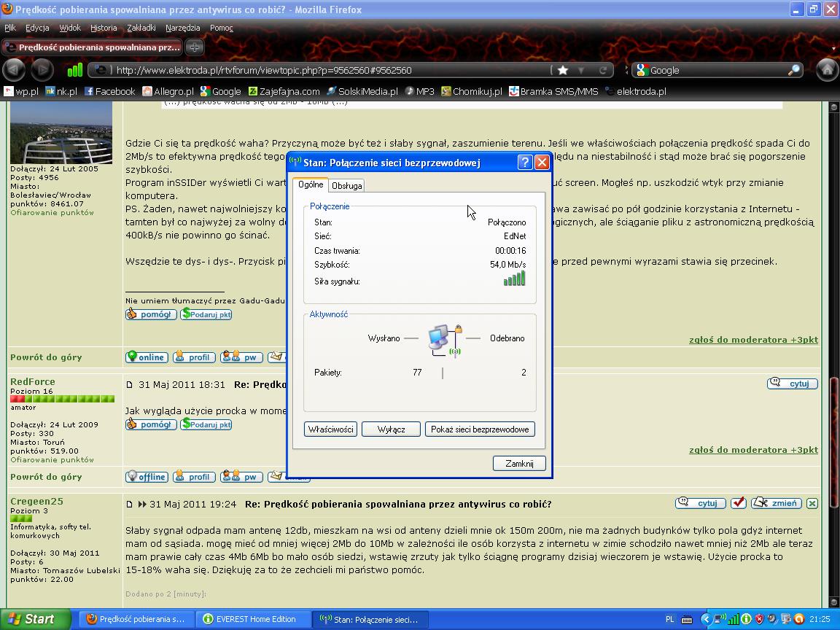Screen dimensions: 840x630
Task: Click the red shield security tray icon
Action: [x=759, y=619]
